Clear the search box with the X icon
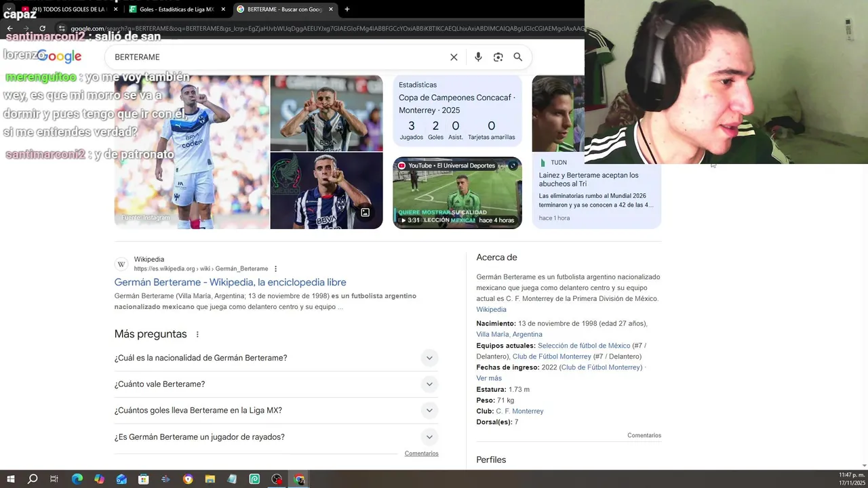Image resolution: width=868 pixels, height=488 pixels. (x=454, y=57)
